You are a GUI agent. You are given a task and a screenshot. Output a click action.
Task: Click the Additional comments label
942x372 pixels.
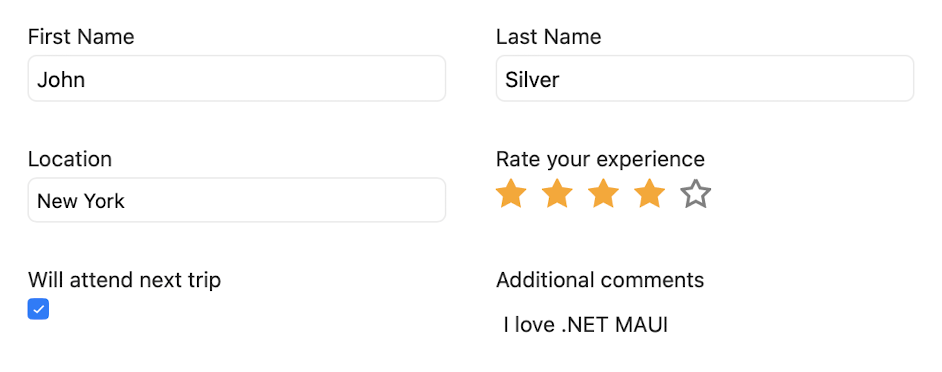point(600,280)
